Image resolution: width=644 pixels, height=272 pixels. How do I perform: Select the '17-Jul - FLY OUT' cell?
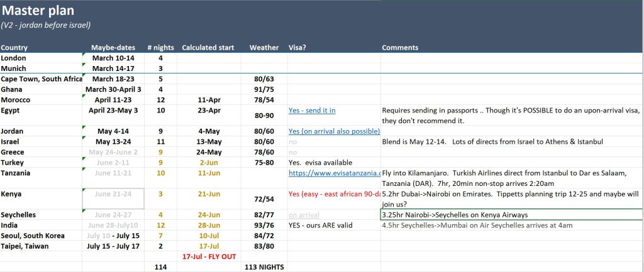pyautogui.click(x=208, y=257)
